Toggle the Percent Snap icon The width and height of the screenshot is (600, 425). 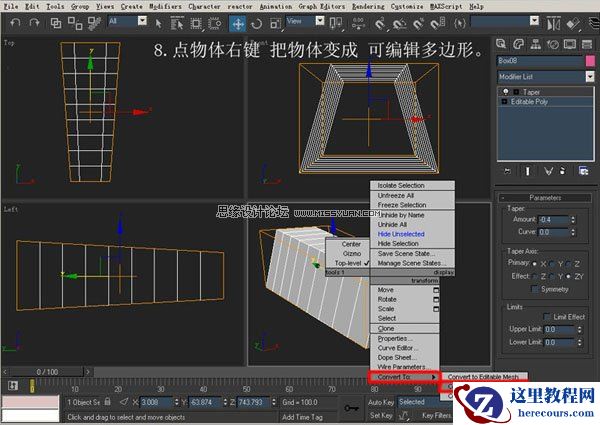(x=418, y=24)
